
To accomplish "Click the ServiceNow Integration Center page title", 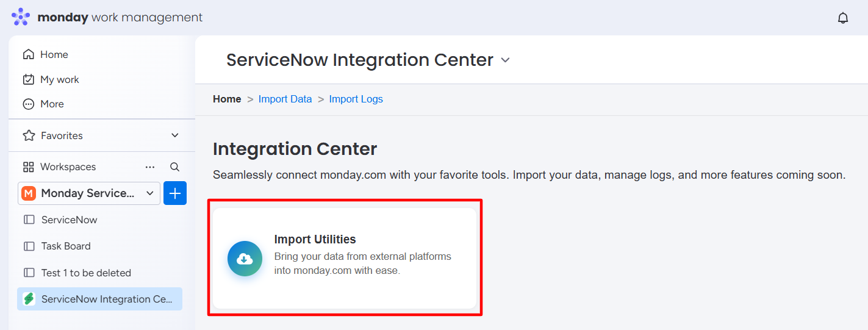I will click(360, 60).
